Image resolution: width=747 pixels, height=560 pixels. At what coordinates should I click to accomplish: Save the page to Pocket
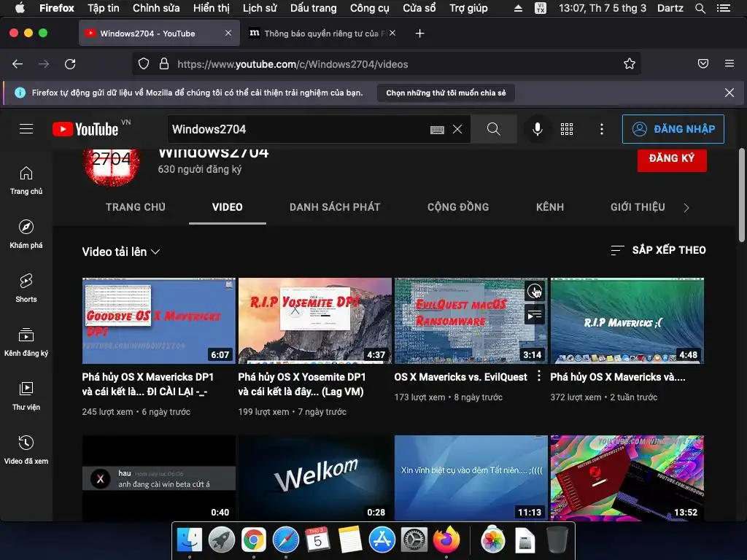703,64
